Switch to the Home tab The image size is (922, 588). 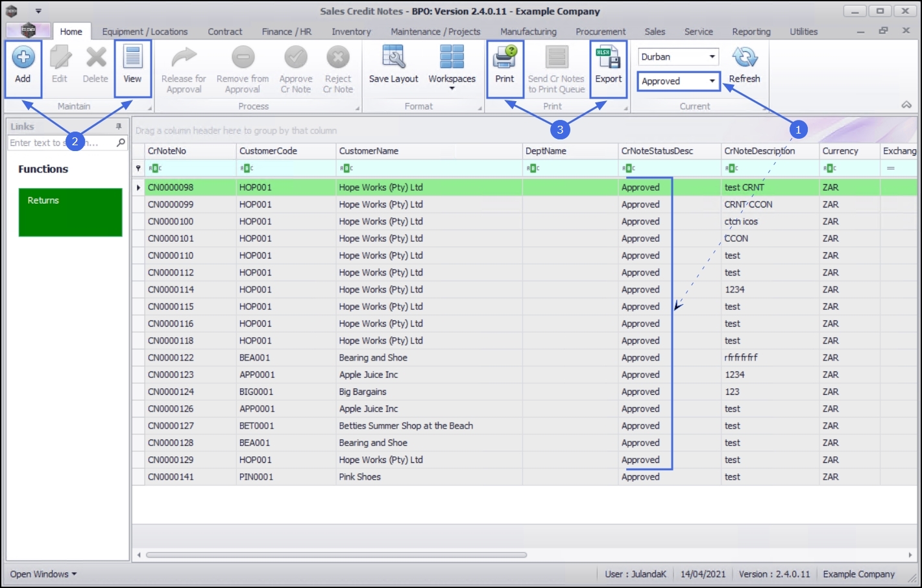(x=71, y=31)
